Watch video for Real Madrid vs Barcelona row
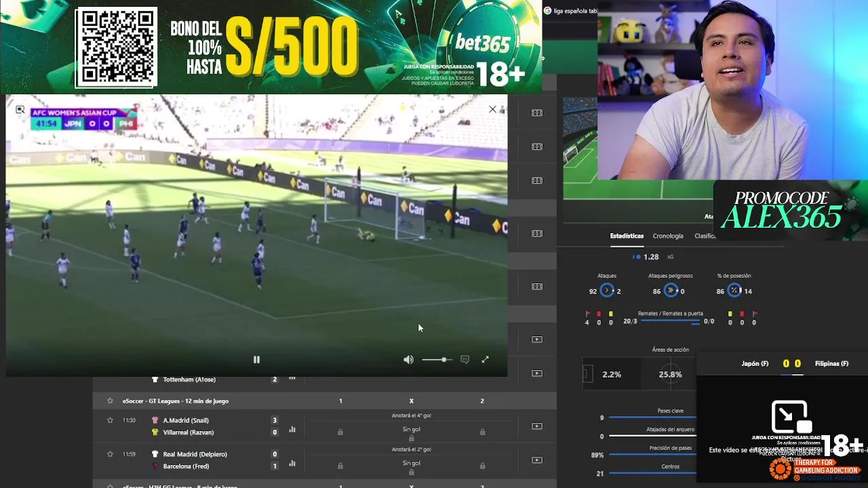 click(537, 460)
